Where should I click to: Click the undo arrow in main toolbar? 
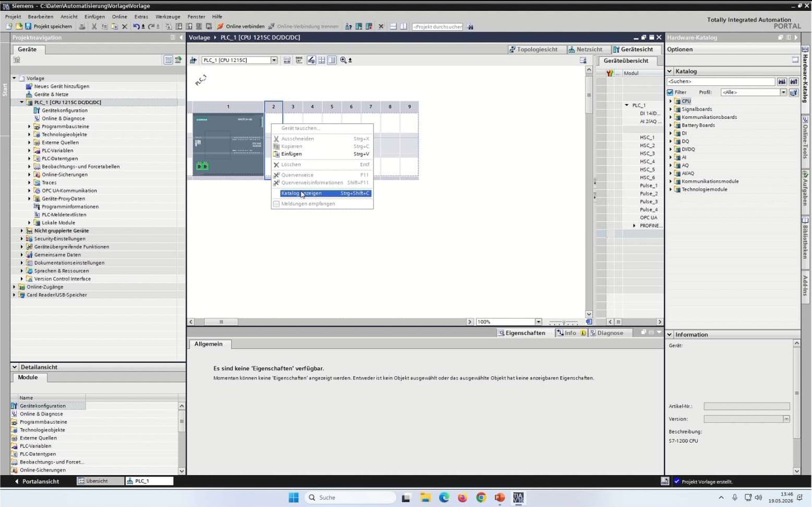136,26
